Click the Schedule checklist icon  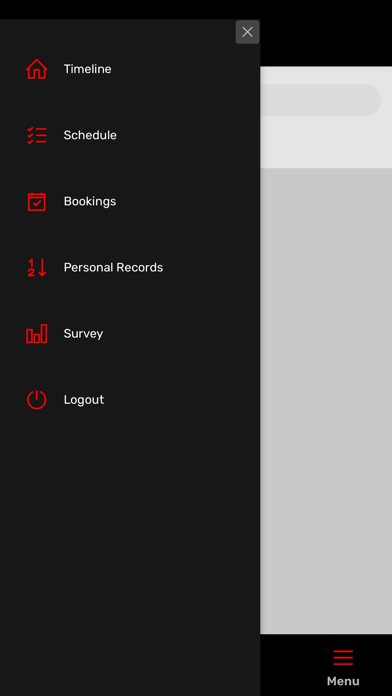36,135
